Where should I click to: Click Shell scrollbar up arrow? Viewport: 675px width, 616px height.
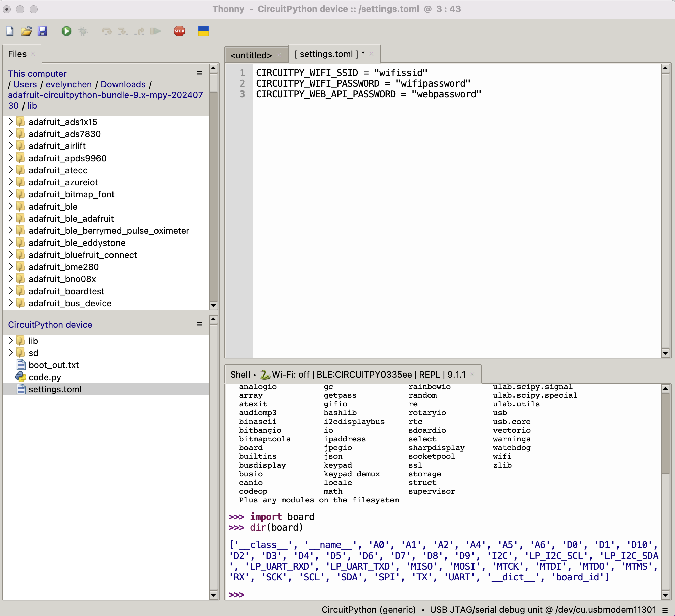click(x=665, y=389)
